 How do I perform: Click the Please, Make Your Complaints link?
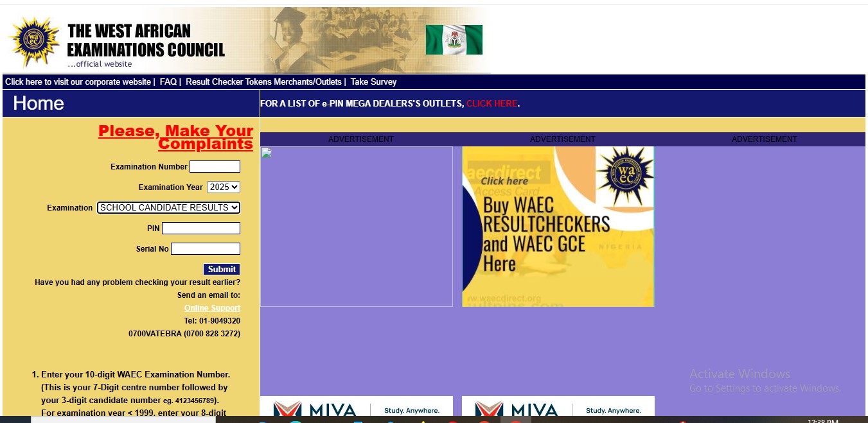coord(175,137)
